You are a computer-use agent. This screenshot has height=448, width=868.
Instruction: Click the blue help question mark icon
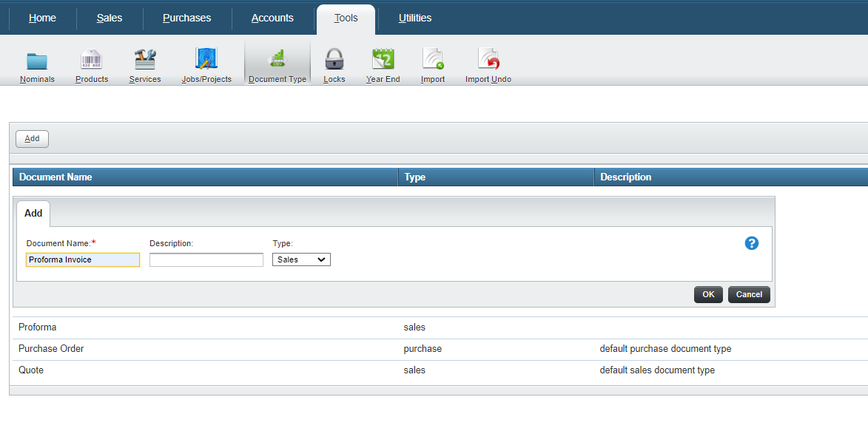[751, 243]
